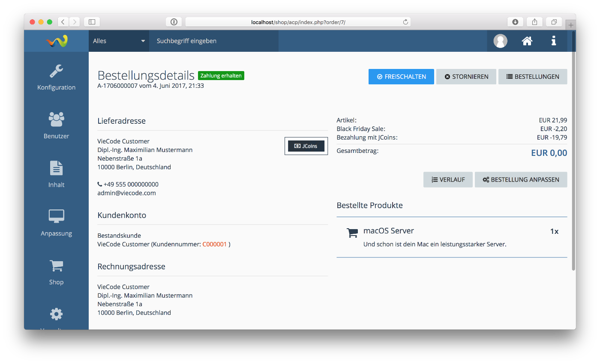Image resolution: width=600 pixels, height=364 pixels.
Task: Open Anpassung monitor icon in sidebar
Action: pyautogui.click(x=56, y=217)
